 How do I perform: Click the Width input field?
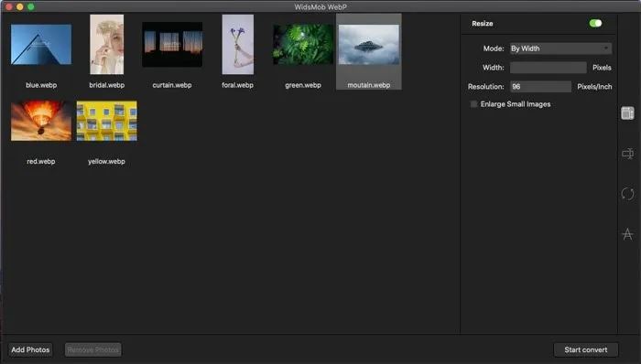[x=549, y=68]
